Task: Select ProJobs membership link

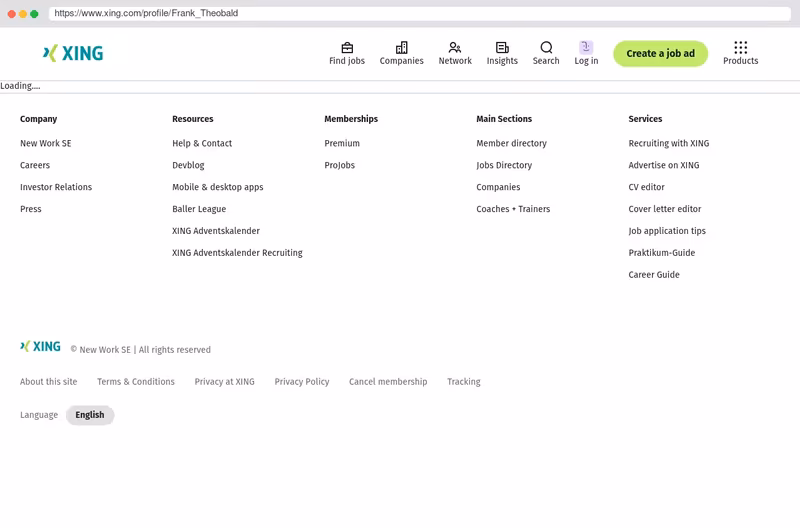Action: click(339, 165)
